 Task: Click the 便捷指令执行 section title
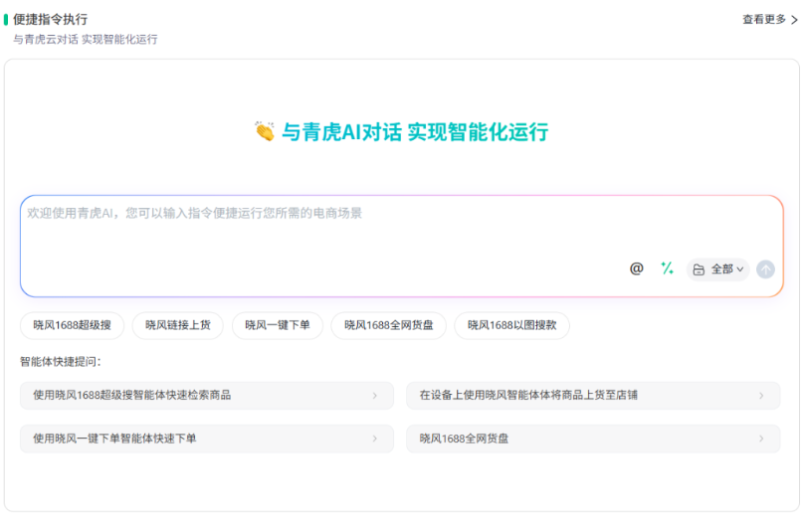click(50, 19)
